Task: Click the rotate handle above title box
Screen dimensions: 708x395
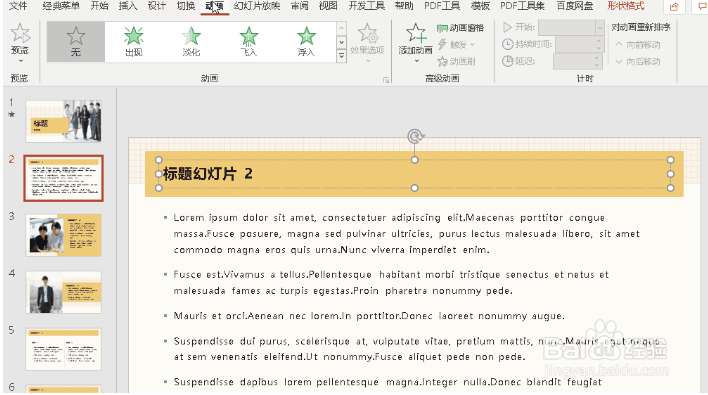Action: pos(415,136)
